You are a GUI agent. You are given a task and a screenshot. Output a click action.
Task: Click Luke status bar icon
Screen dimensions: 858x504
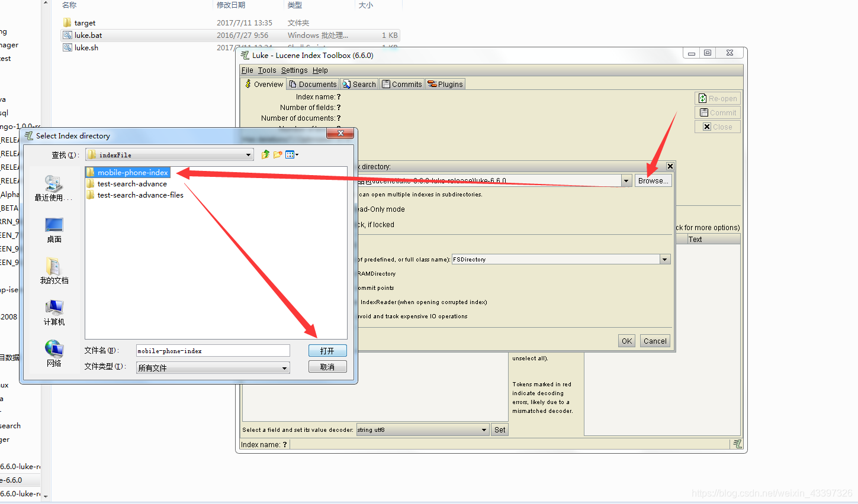coord(737,444)
